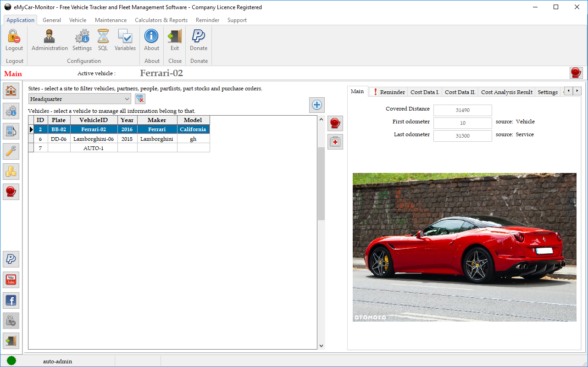Click the first-aid kit icon
Viewport: 588px width, 367px height.
335,142
